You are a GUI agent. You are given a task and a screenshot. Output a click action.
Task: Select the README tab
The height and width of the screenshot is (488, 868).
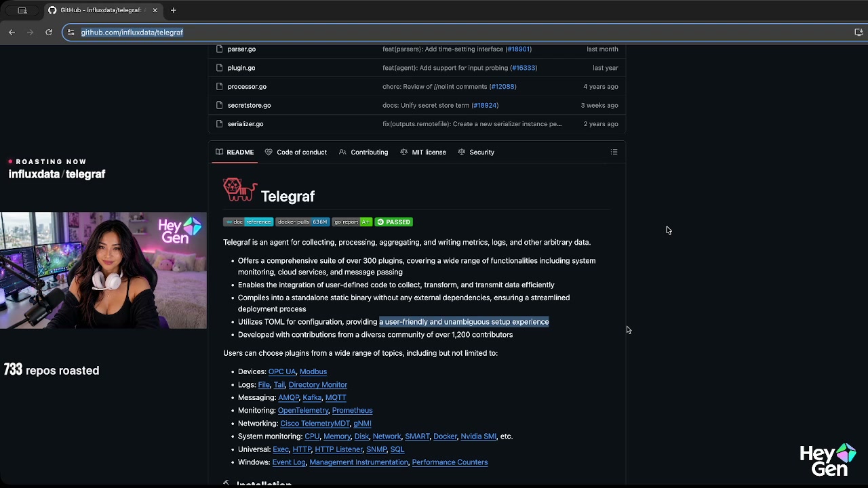pos(235,152)
